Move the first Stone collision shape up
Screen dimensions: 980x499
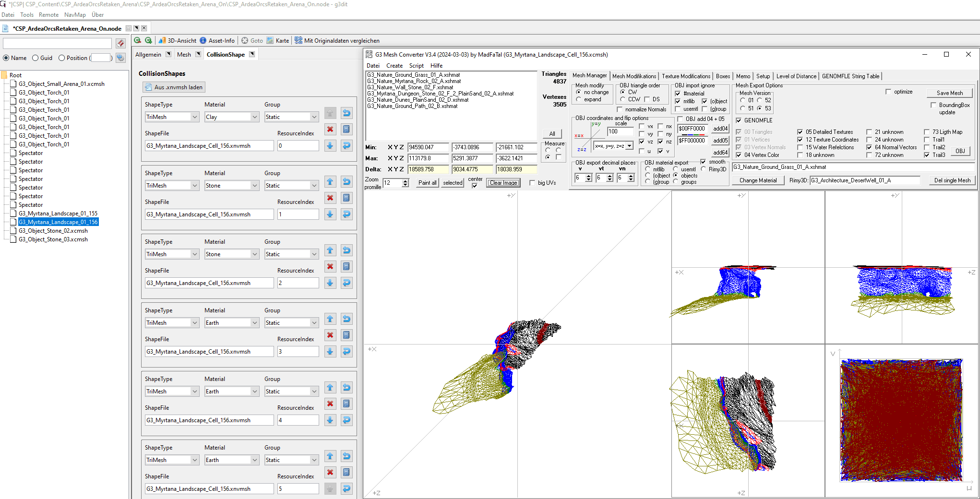pos(330,182)
